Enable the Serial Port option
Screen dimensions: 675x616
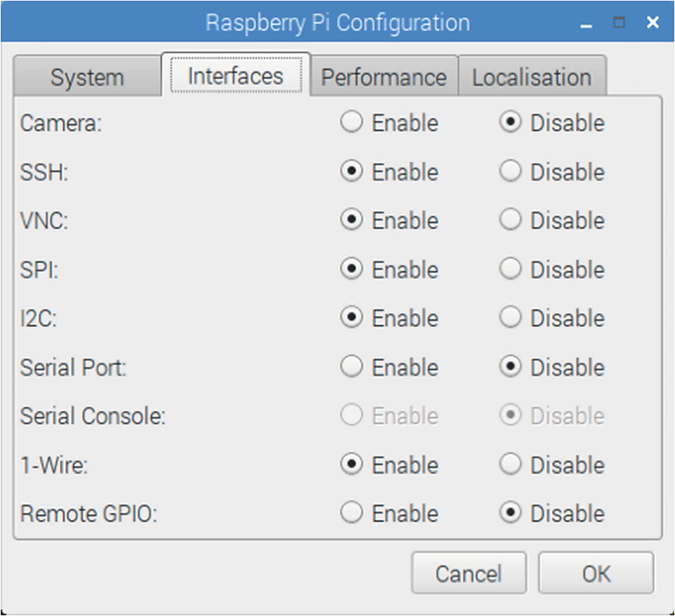(352, 367)
